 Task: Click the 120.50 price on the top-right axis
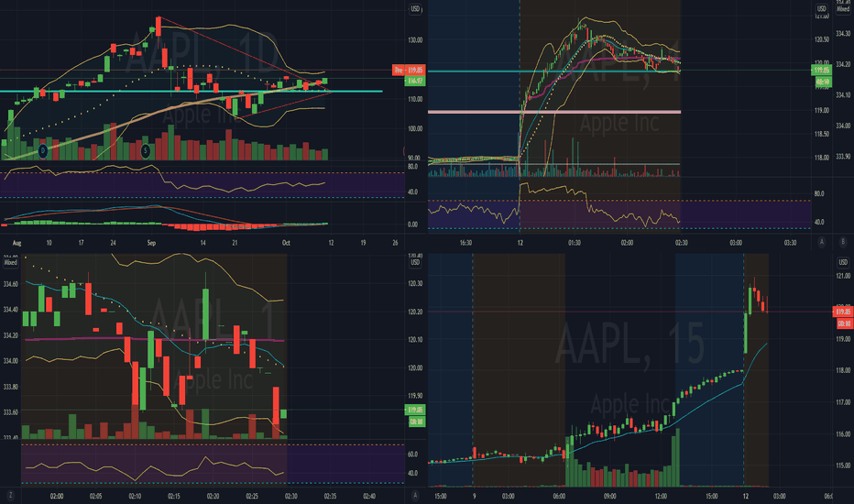pyautogui.click(x=821, y=39)
